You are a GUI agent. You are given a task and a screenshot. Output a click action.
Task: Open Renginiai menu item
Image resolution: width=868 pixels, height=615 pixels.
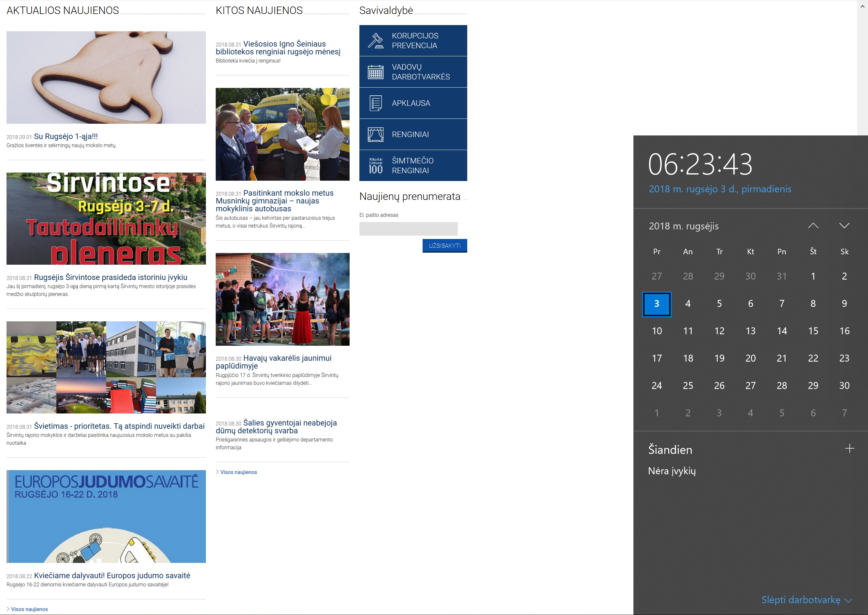point(413,134)
